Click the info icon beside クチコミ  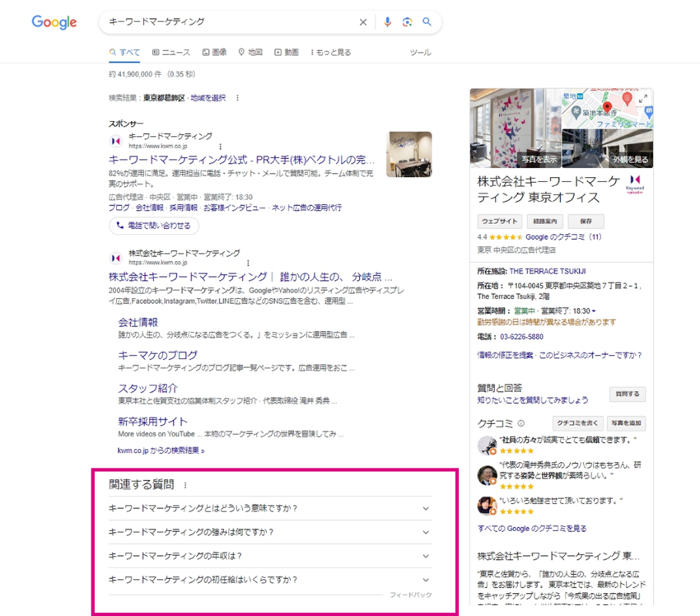(521, 423)
